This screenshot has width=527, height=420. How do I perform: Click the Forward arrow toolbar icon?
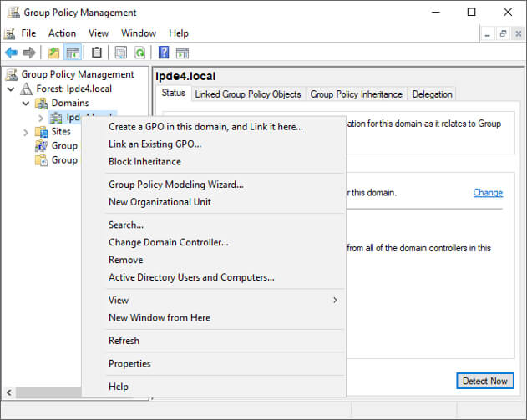[x=29, y=53]
